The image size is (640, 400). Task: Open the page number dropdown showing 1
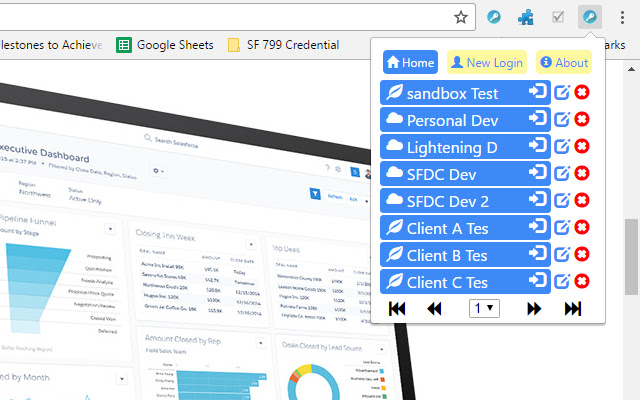click(x=484, y=309)
